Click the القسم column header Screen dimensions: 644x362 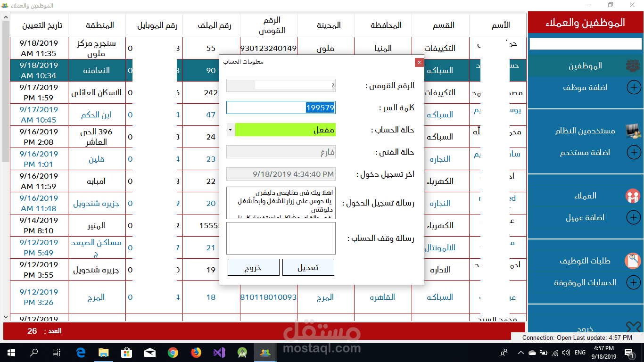click(441, 25)
